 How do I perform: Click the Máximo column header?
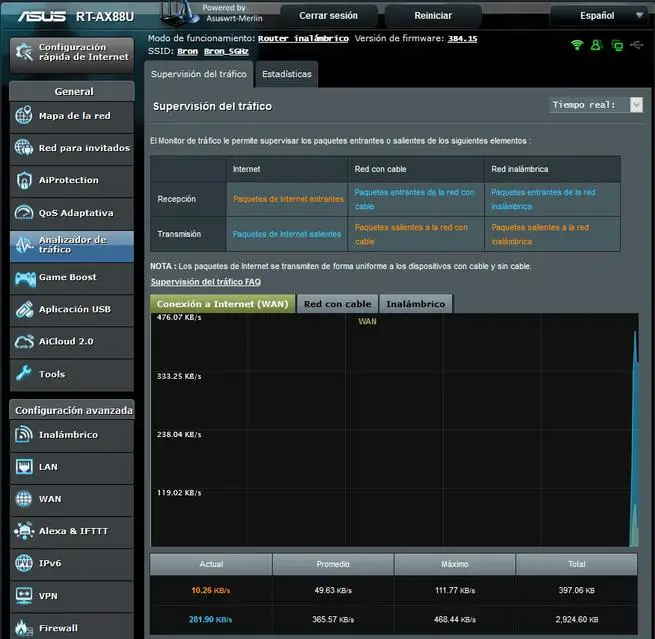click(x=455, y=564)
